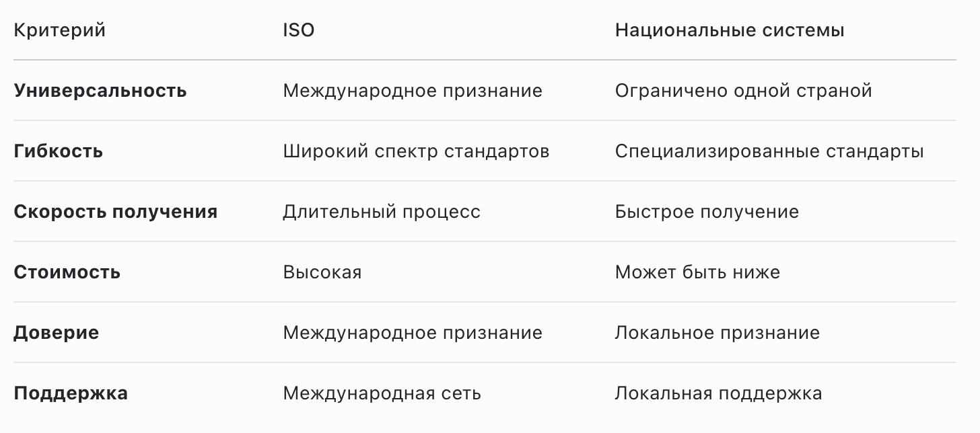Click Международное признание in Универсальность row
Screen dimensions: 980x433
pos(413,91)
